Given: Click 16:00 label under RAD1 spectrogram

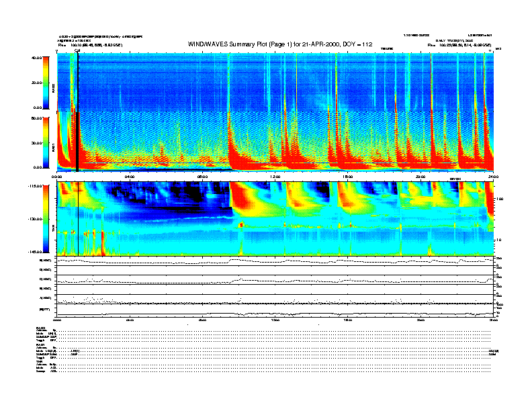Looking at the screenshot, I should click(x=348, y=177).
